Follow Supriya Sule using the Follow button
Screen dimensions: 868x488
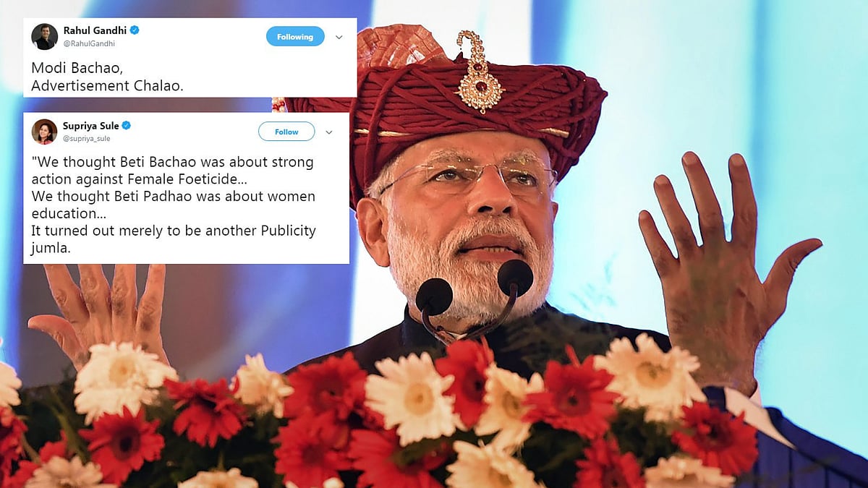tap(286, 132)
